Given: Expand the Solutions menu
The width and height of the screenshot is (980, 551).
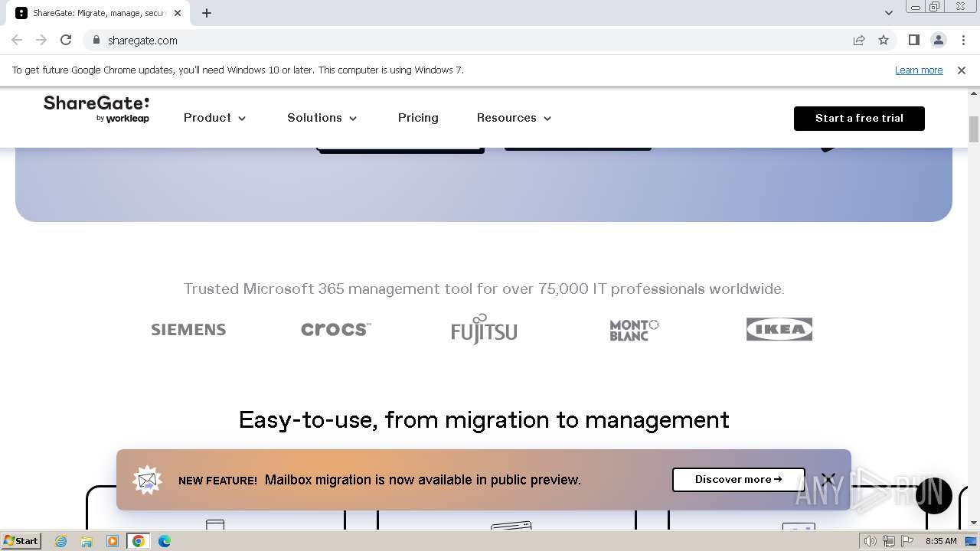Looking at the screenshot, I should click(x=322, y=118).
